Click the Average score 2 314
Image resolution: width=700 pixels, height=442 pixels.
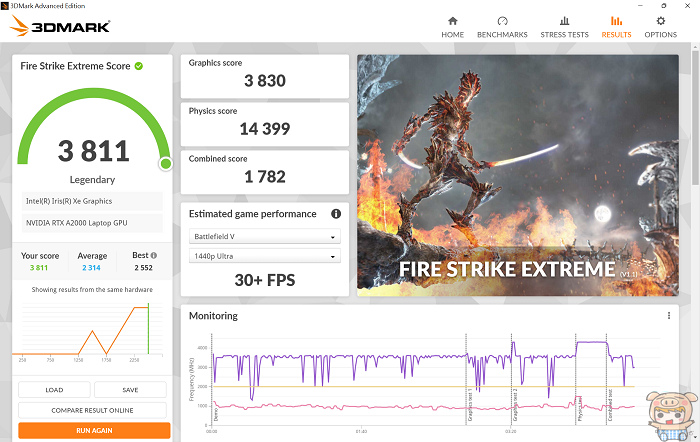(91, 268)
